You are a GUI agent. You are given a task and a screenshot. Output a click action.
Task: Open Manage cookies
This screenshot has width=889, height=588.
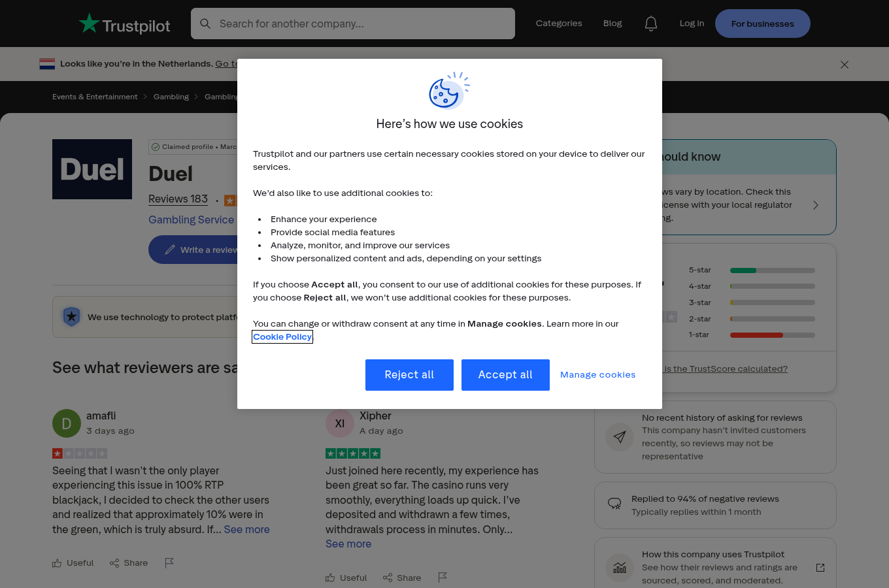tap(598, 375)
